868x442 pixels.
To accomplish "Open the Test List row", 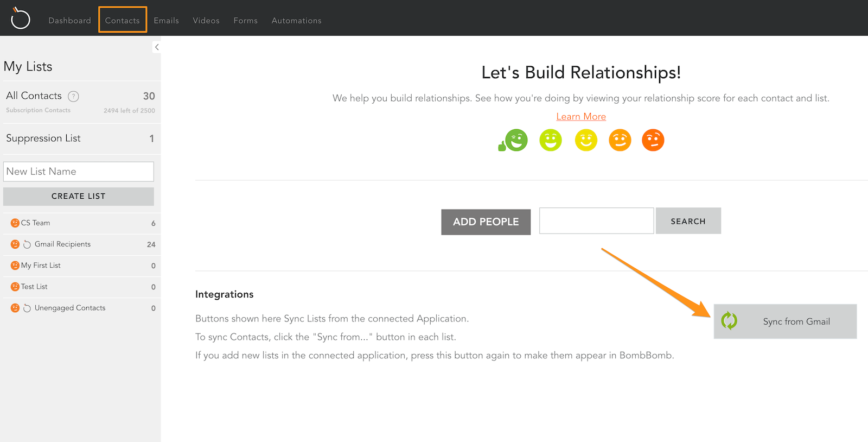I will [81, 287].
